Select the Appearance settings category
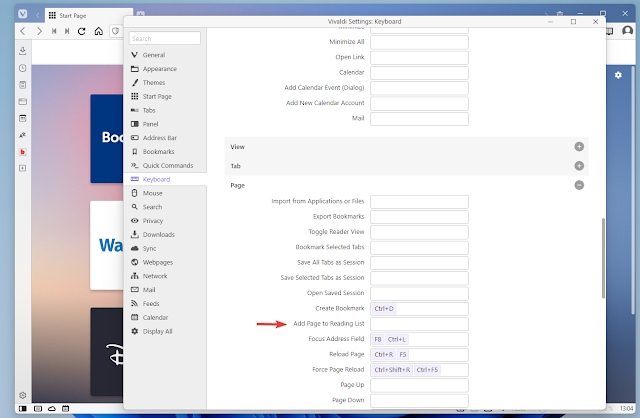The width and height of the screenshot is (640, 418). point(165,69)
